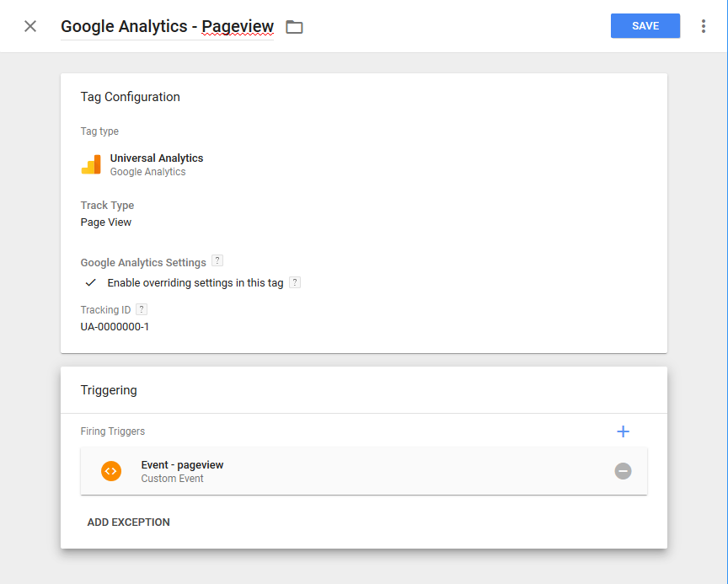This screenshot has height=584, width=728.
Task: Click the Universal Analytics tag type label
Action: pyautogui.click(x=157, y=158)
